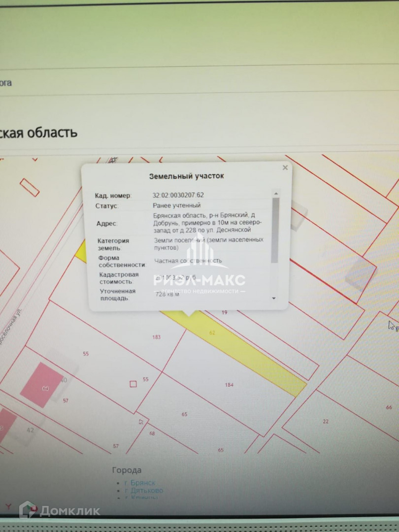Open the г. Дятьково city link

[x=144, y=491]
